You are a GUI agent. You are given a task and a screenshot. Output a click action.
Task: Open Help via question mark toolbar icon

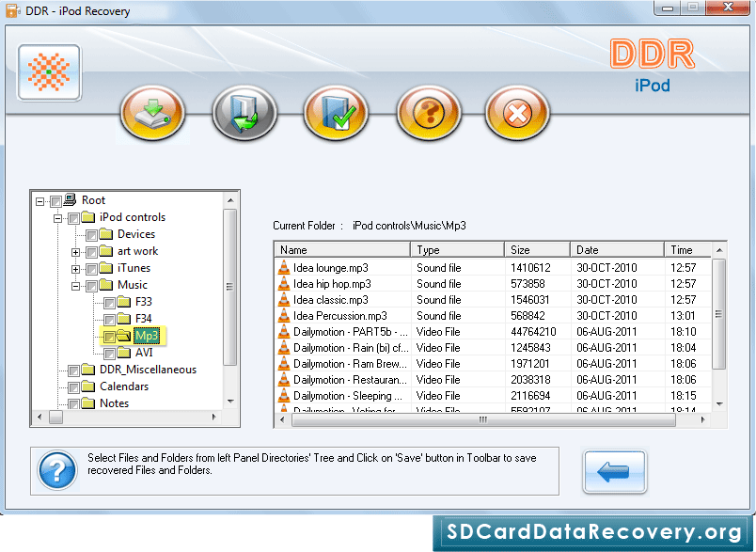pos(429,112)
